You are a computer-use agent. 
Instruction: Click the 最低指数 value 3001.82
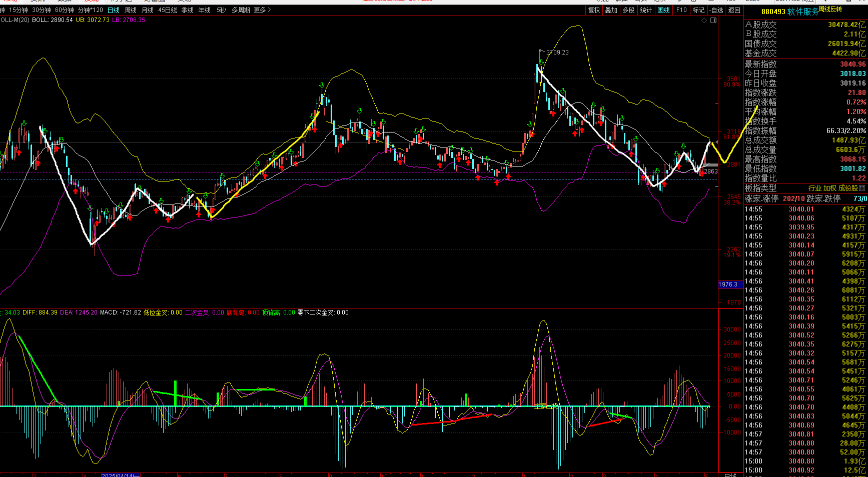coord(852,168)
